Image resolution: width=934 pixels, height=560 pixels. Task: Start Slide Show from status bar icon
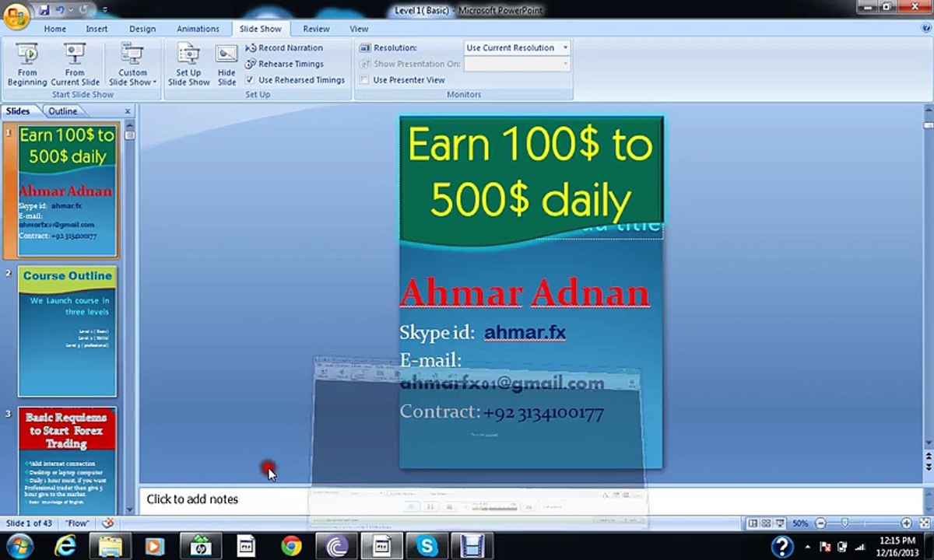(780, 523)
